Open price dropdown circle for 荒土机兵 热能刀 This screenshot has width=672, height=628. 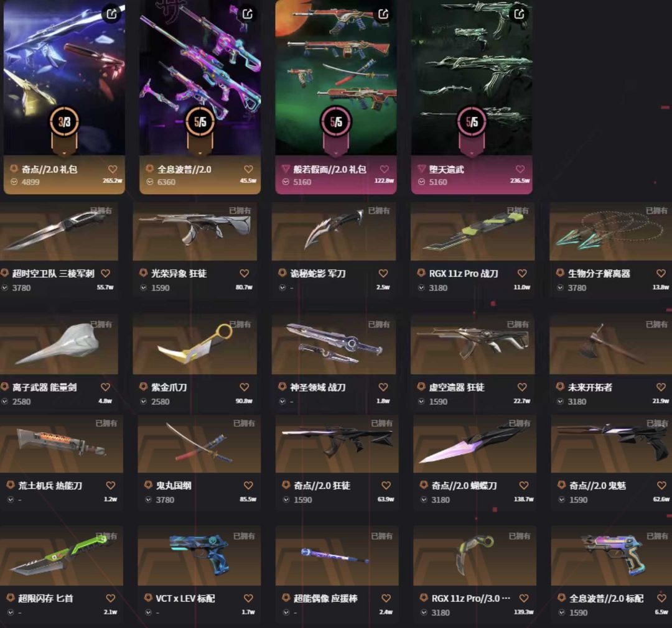point(11,499)
